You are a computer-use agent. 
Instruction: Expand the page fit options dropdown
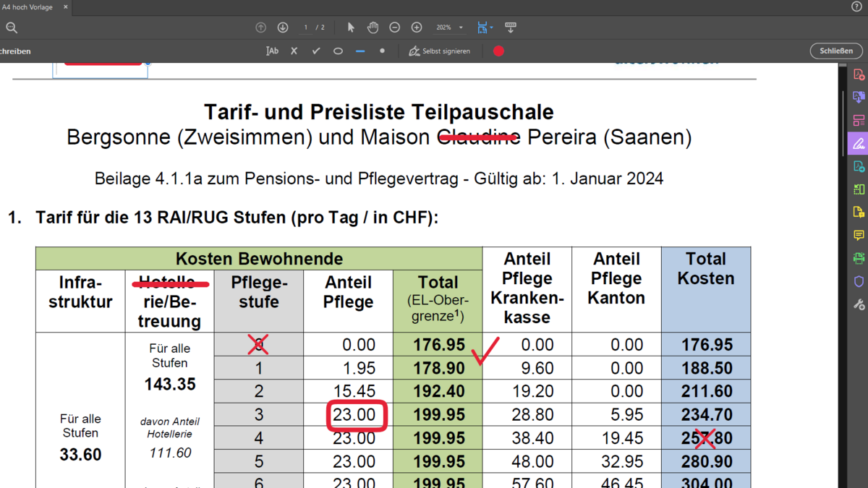[x=492, y=27]
